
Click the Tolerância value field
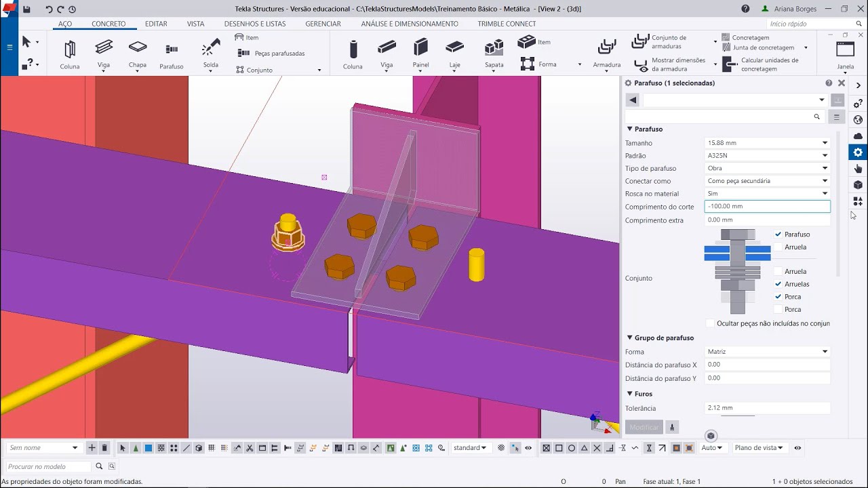click(767, 408)
